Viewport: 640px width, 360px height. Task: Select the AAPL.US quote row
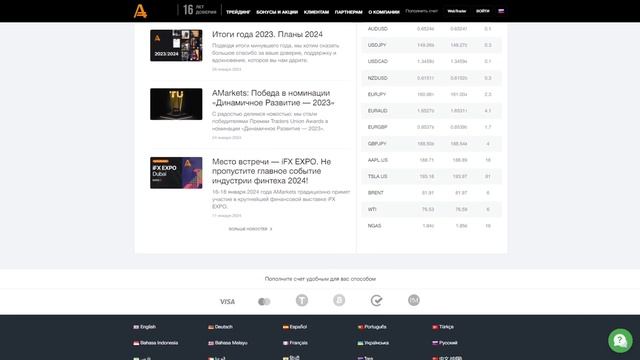(x=431, y=160)
